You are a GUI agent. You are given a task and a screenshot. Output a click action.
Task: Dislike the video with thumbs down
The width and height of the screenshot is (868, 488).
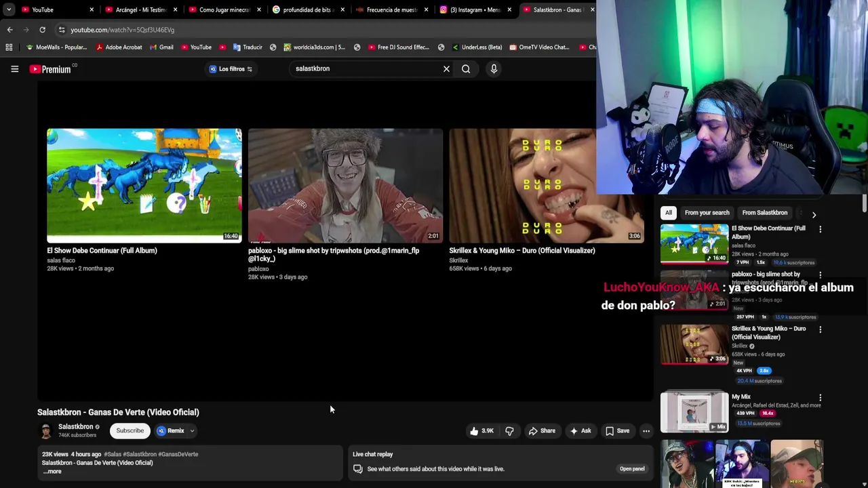coord(509,431)
